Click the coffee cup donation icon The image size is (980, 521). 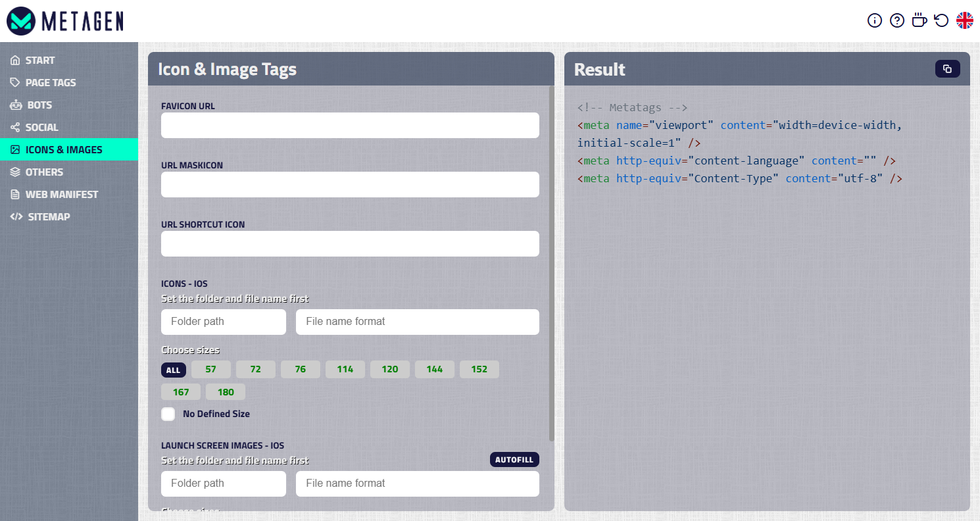point(919,20)
